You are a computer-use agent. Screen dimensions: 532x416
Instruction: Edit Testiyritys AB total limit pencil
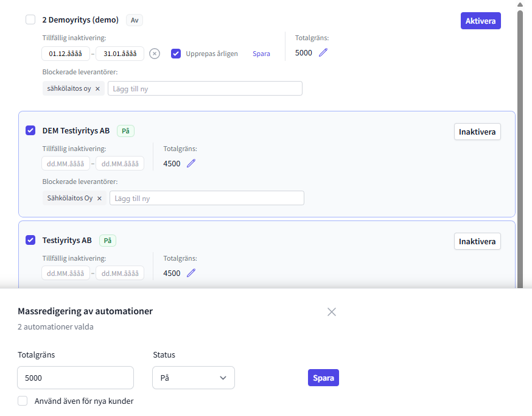click(x=191, y=273)
